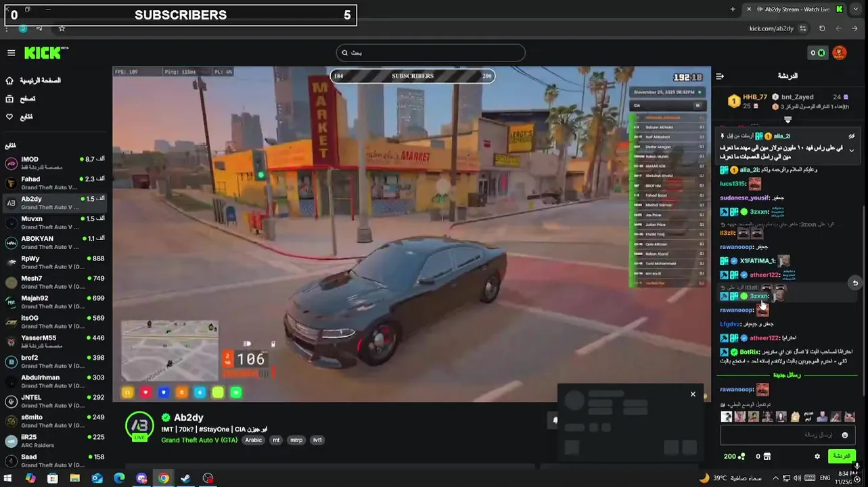
Task: Open Windows Start menu
Action: 8,478
